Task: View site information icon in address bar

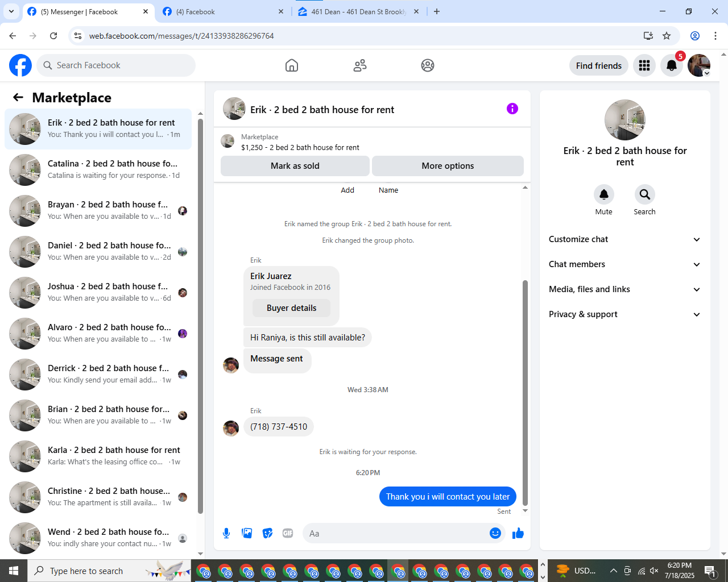Action: click(78, 36)
